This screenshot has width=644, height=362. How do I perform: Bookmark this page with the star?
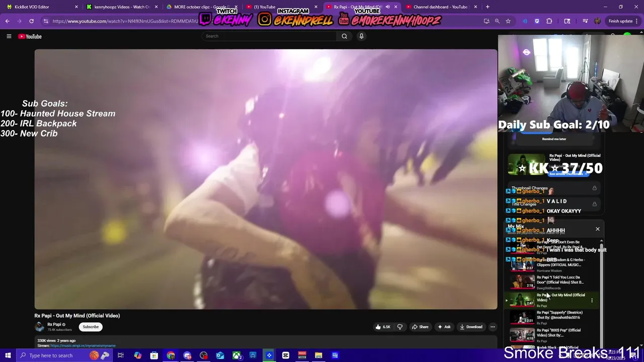coord(508,21)
